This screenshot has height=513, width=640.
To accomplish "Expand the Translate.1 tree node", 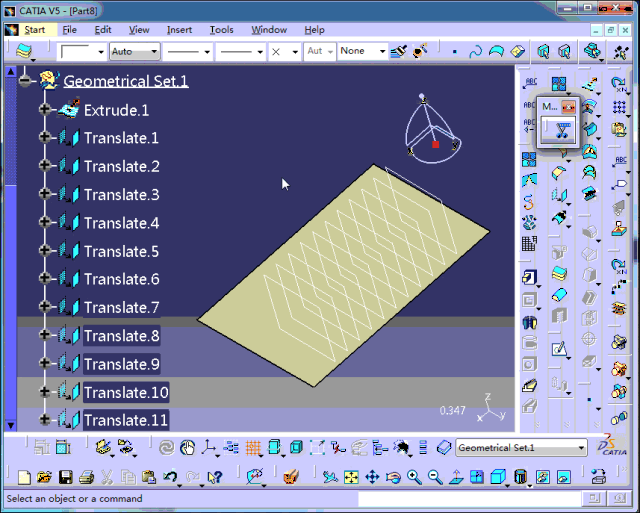I will (44, 137).
